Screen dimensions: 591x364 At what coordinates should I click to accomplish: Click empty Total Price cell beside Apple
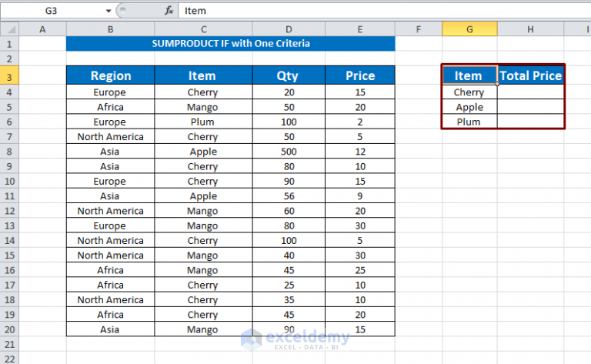click(531, 107)
